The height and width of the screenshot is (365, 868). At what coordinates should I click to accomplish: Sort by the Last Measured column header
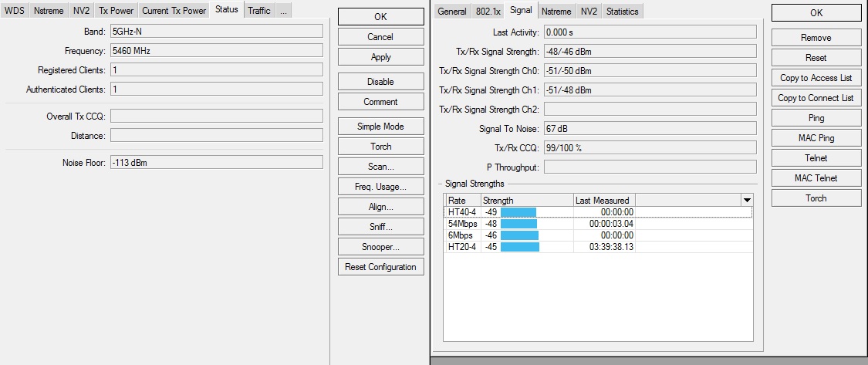604,201
